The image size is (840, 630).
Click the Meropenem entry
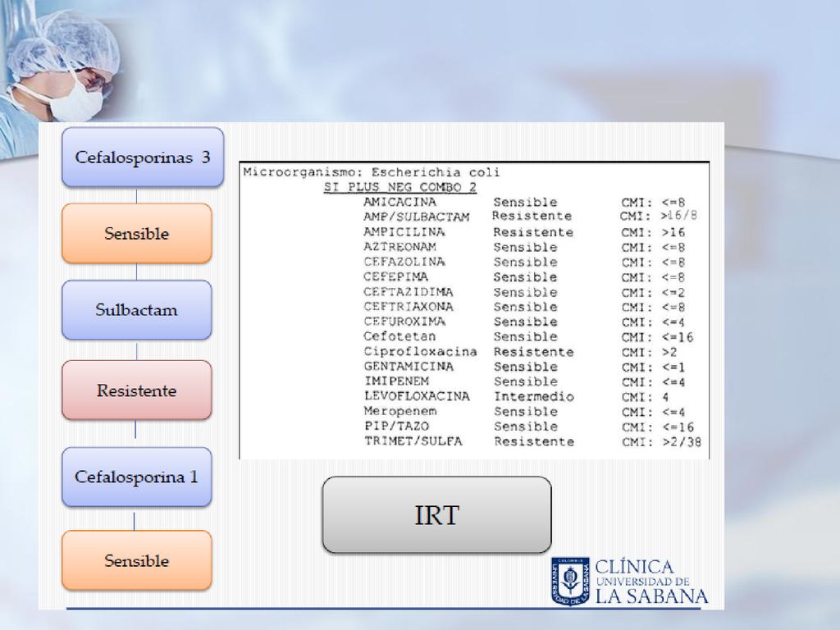pyautogui.click(x=400, y=412)
